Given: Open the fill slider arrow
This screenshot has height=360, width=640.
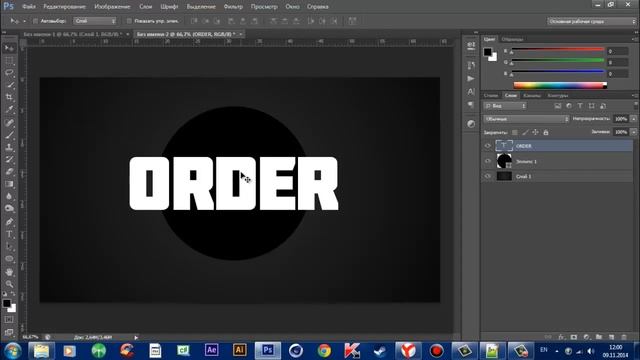Looking at the screenshot, I should click(x=633, y=132).
